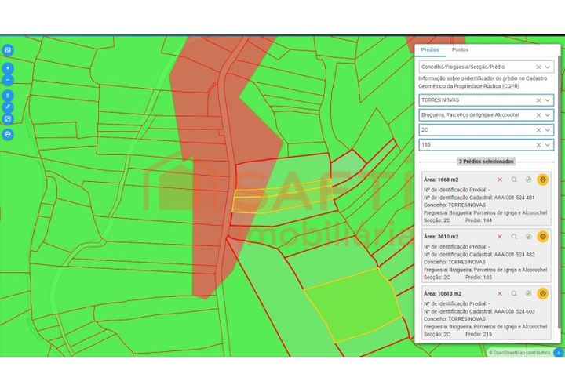Select the large yellow-outlined parcel on map
This screenshot has width=565, height=392.
click(353, 306)
